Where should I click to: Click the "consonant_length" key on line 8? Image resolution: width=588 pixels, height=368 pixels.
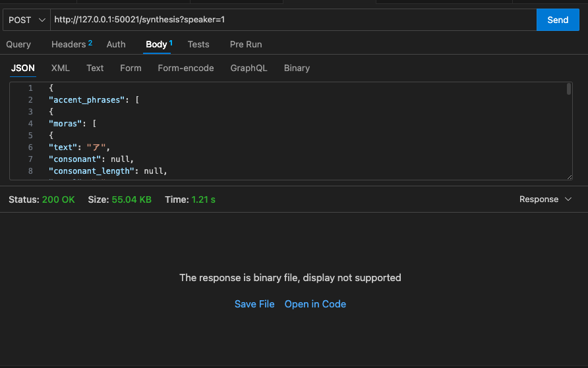click(92, 171)
